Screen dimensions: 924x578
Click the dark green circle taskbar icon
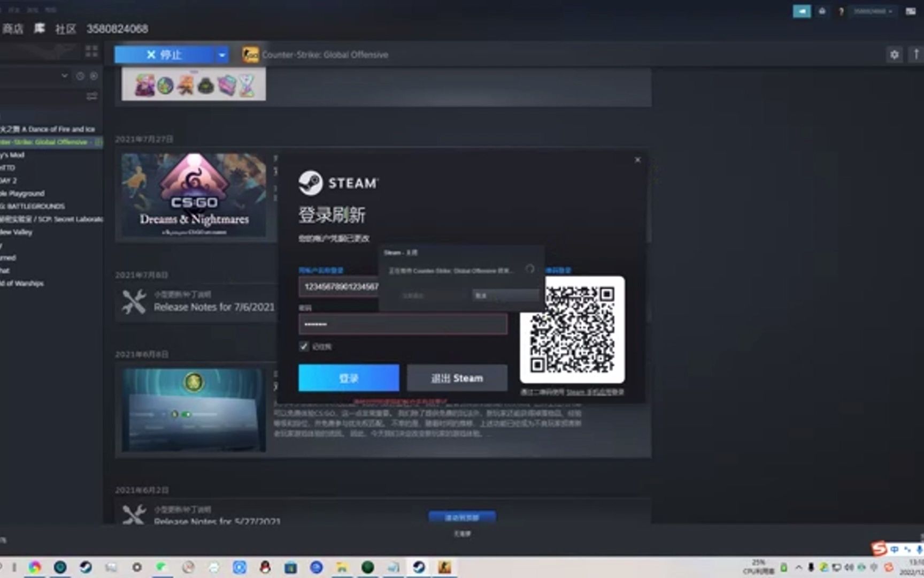click(367, 567)
